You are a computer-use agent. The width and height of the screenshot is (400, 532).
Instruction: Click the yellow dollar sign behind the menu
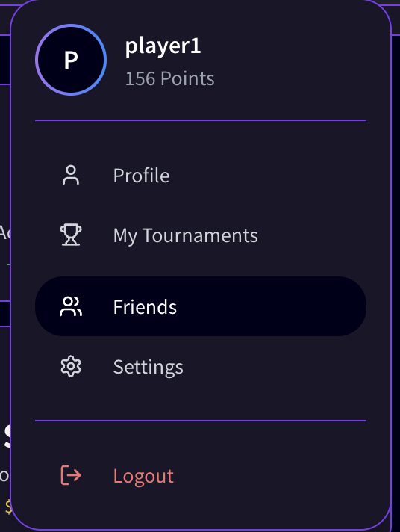point(8,507)
